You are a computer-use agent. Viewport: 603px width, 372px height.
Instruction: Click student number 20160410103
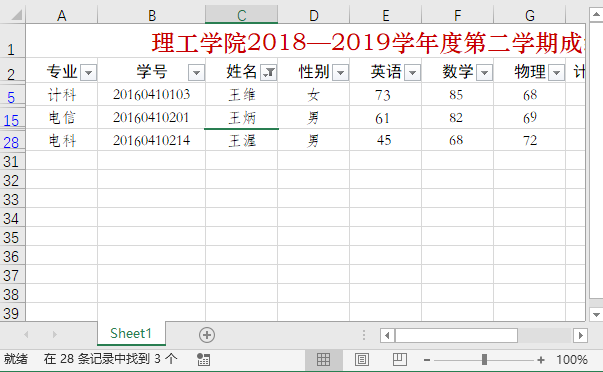(152, 95)
